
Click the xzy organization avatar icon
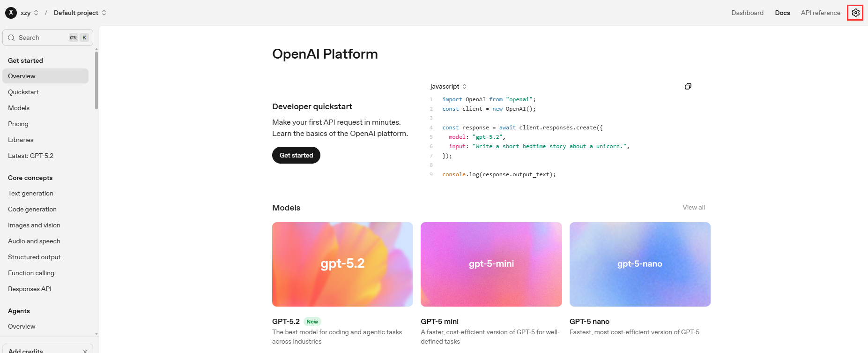point(11,13)
